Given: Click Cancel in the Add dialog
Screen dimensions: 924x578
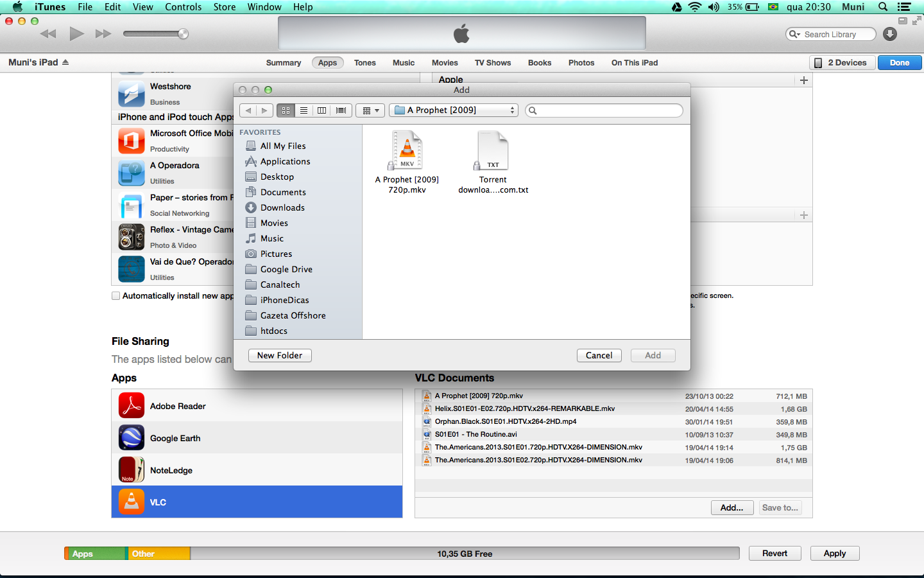Looking at the screenshot, I should (x=599, y=355).
